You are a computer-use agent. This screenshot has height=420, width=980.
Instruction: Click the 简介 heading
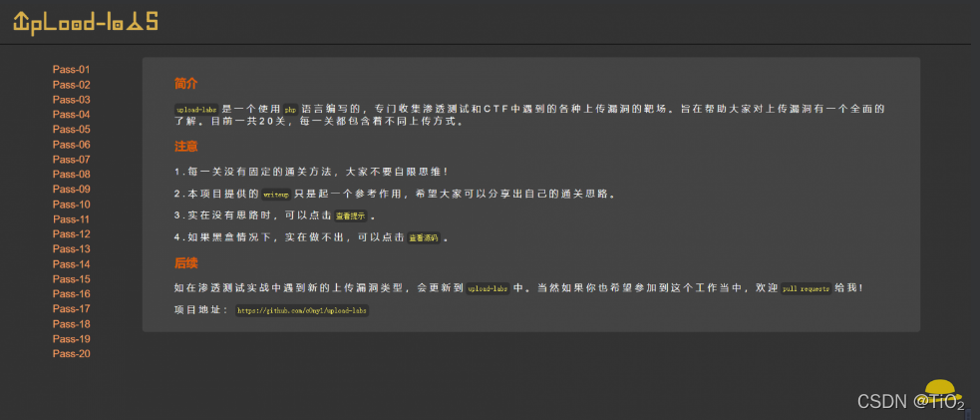(185, 83)
